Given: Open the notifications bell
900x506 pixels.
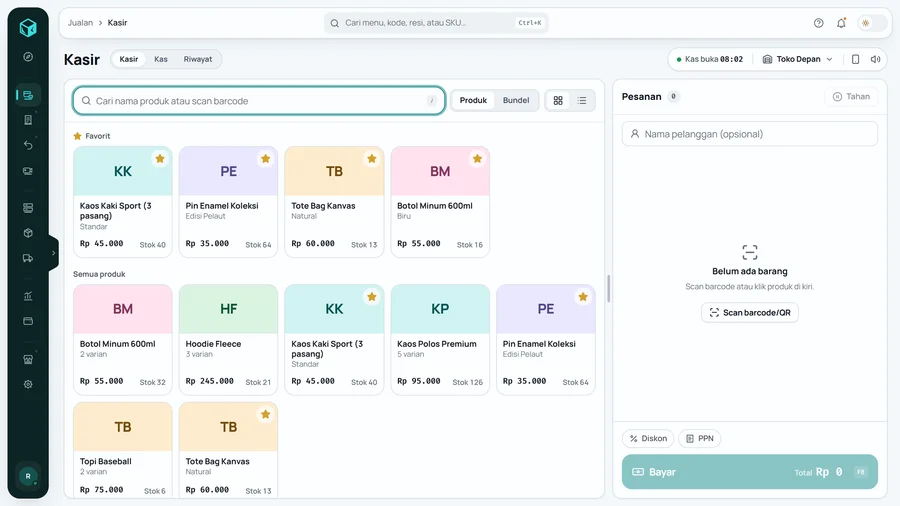Looking at the screenshot, I should click(841, 23).
